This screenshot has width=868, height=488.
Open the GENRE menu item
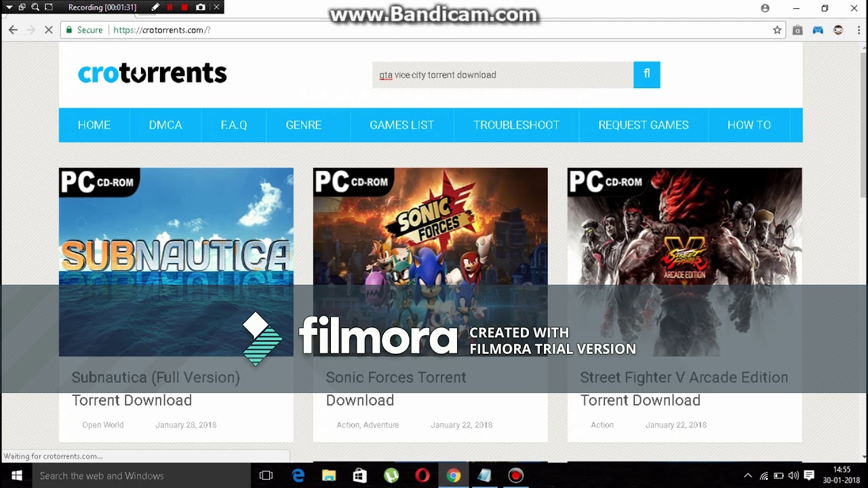point(304,125)
